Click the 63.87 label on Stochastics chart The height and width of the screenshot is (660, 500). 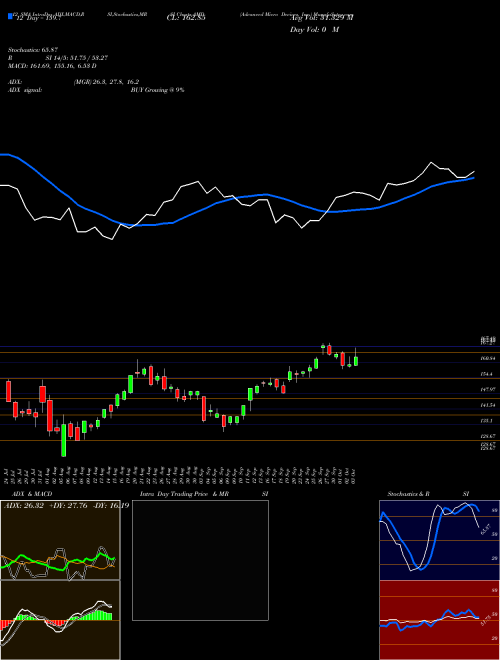(x=486, y=529)
